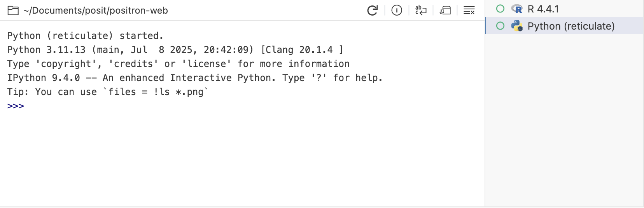This screenshot has height=208, width=644.
Task: Click the console information icon
Action: (397, 11)
